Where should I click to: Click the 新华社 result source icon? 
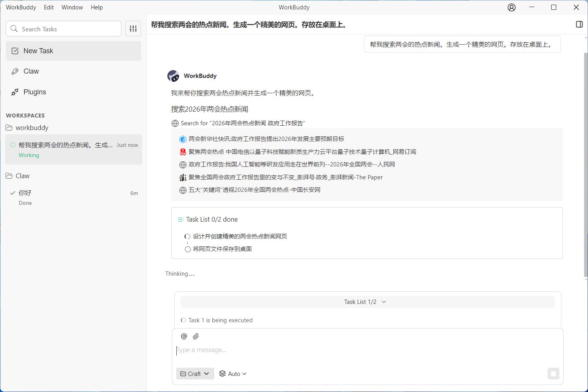183,139
